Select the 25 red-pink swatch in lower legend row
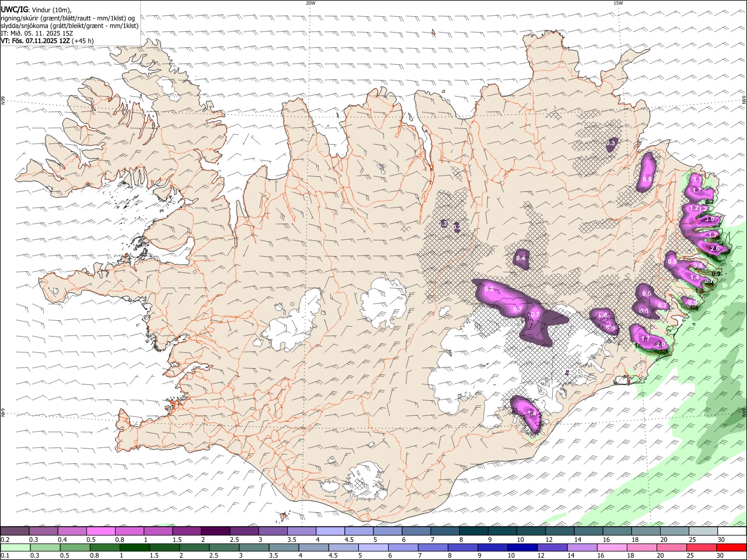Viewport: 747px width, 560px height. pyautogui.click(x=701, y=547)
